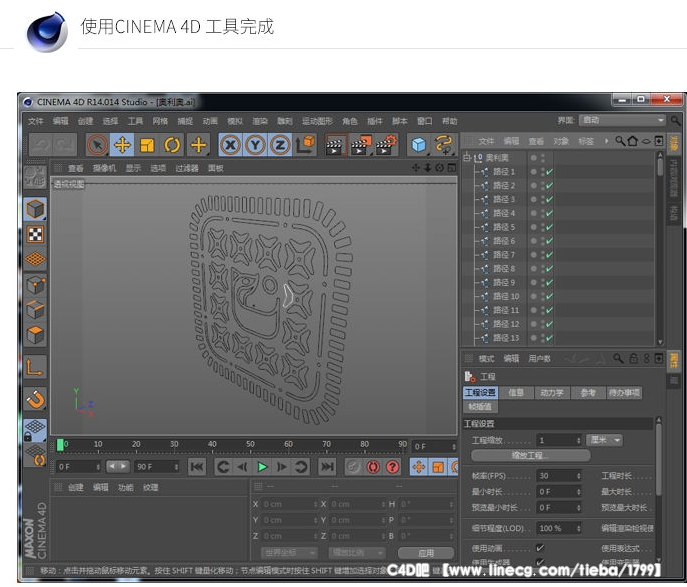The width and height of the screenshot is (687, 587).
Task: Toggle the position keyframe icon by timeline
Action: click(419, 467)
